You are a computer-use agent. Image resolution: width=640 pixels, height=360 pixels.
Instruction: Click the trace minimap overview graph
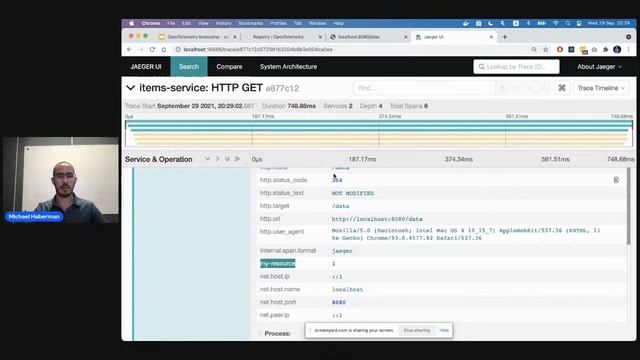click(x=379, y=133)
